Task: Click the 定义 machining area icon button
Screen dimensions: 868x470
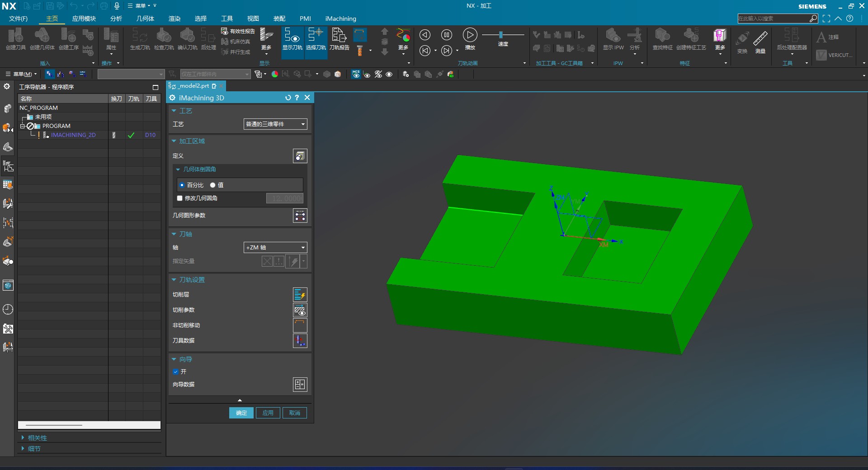Action: pyautogui.click(x=300, y=156)
